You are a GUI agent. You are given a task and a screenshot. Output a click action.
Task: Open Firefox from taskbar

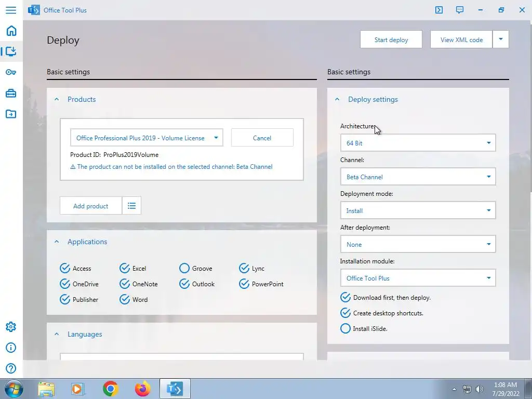tap(143, 389)
